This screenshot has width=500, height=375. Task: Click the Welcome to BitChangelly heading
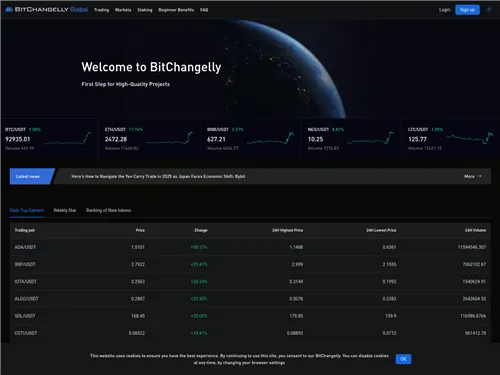151,67
